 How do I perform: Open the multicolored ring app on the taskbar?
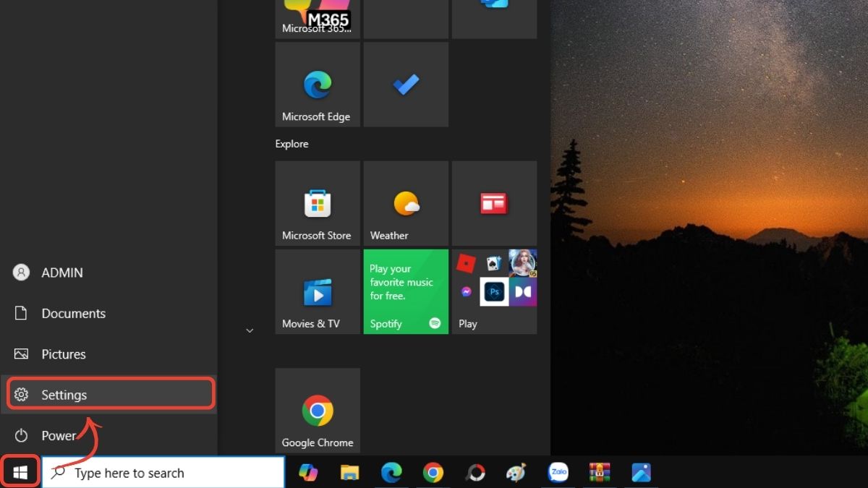tap(475, 473)
